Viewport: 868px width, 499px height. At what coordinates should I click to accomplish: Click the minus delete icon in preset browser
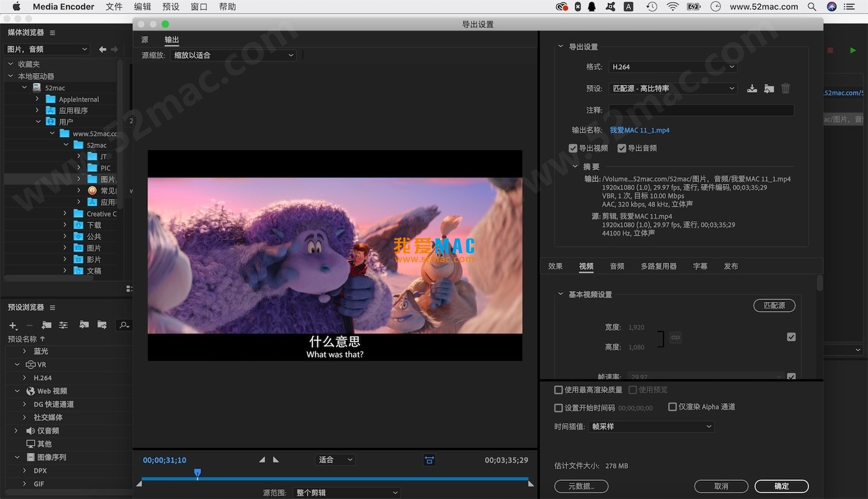[29, 325]
